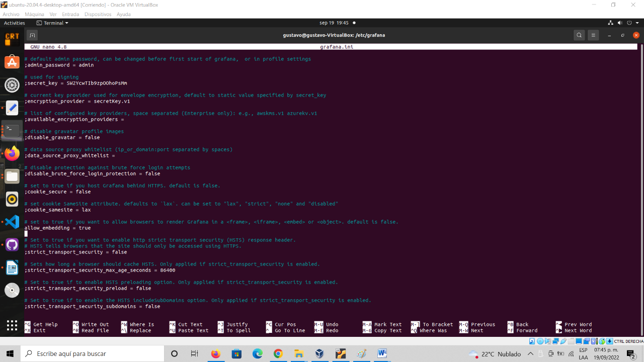
Task: Mute audio via the speaker icon in top bar
Action: 619,23
